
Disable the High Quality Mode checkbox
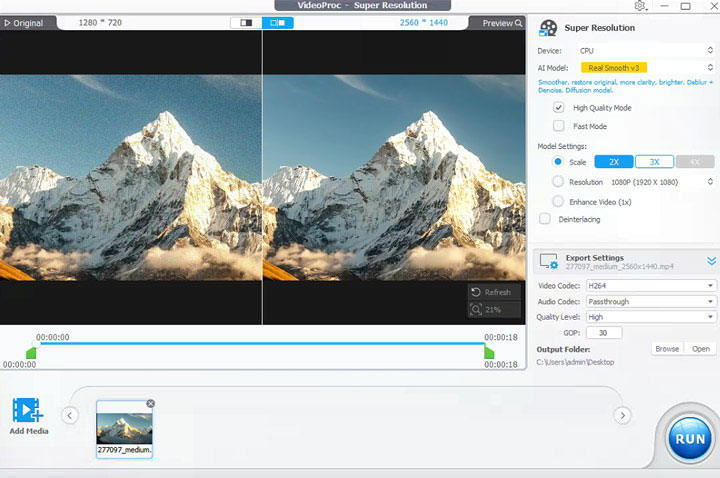click(558, 107)
